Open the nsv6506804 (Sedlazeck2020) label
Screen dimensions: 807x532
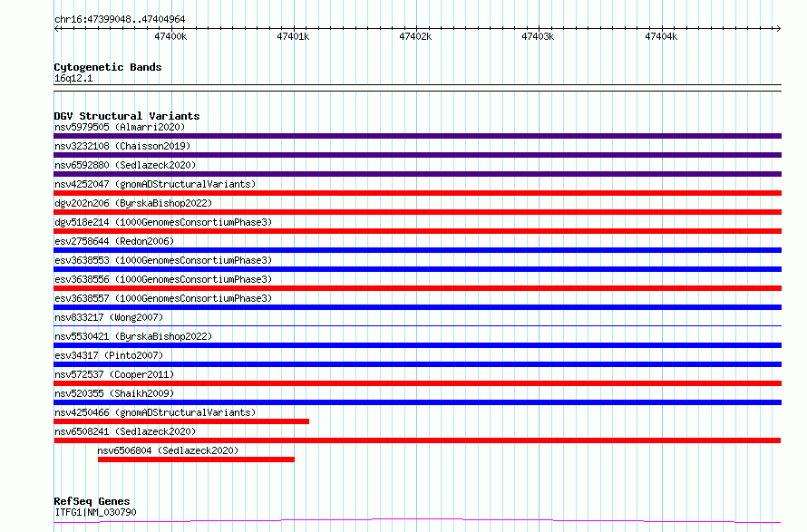click(168, 450)
